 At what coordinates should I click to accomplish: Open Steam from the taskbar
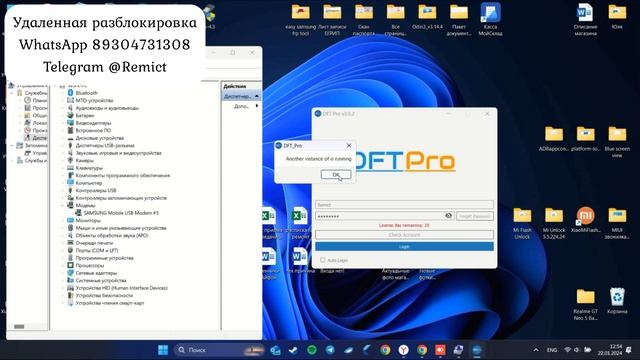click(x=293, y=350)
